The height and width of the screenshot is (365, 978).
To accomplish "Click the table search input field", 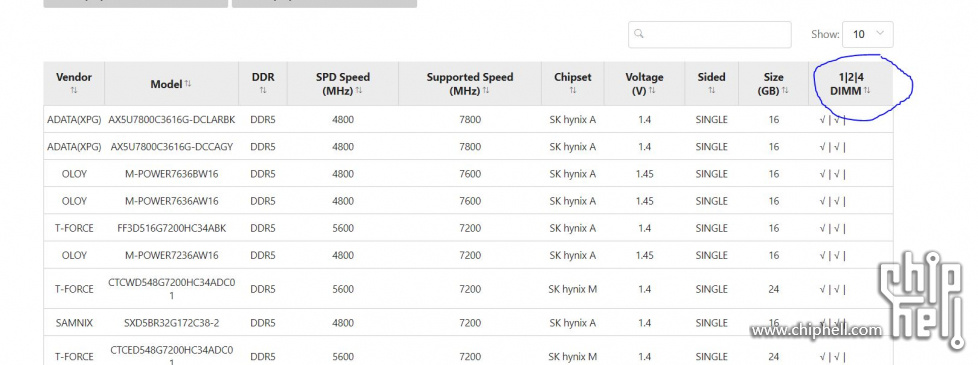I will click(710, 34).
